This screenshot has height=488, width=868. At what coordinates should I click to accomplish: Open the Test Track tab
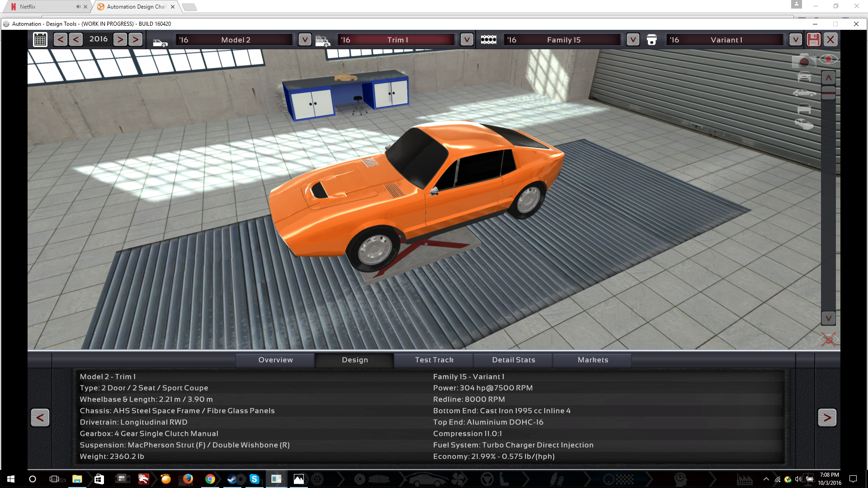point(434,360)
